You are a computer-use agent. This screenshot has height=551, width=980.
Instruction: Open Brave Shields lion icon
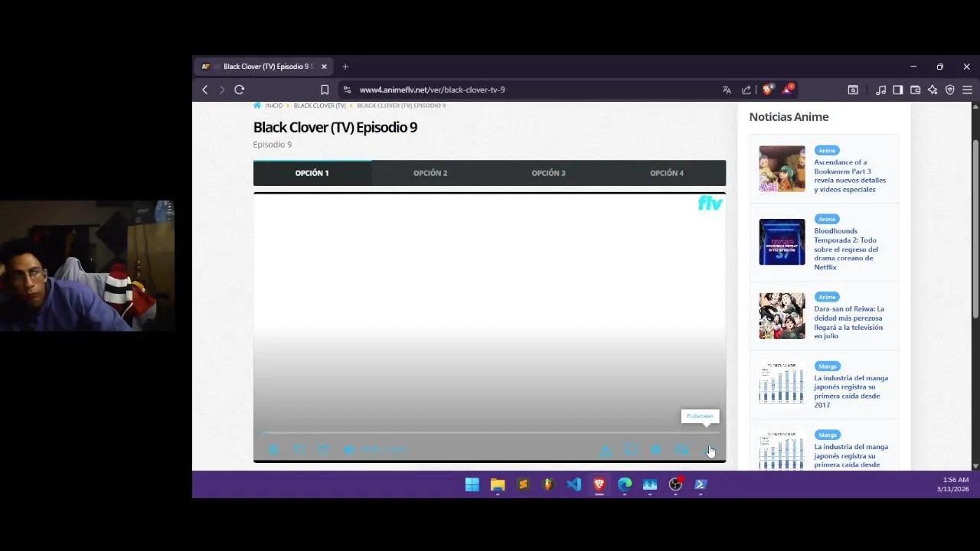pyautogui.click(x=767, y=90)
